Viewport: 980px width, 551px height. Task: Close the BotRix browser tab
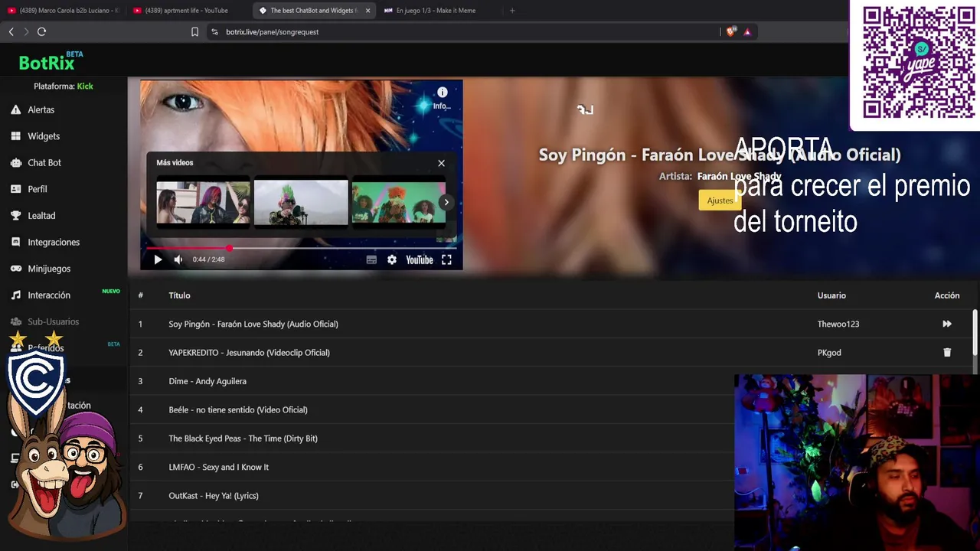pyautogui.click(x=368, y=11)
